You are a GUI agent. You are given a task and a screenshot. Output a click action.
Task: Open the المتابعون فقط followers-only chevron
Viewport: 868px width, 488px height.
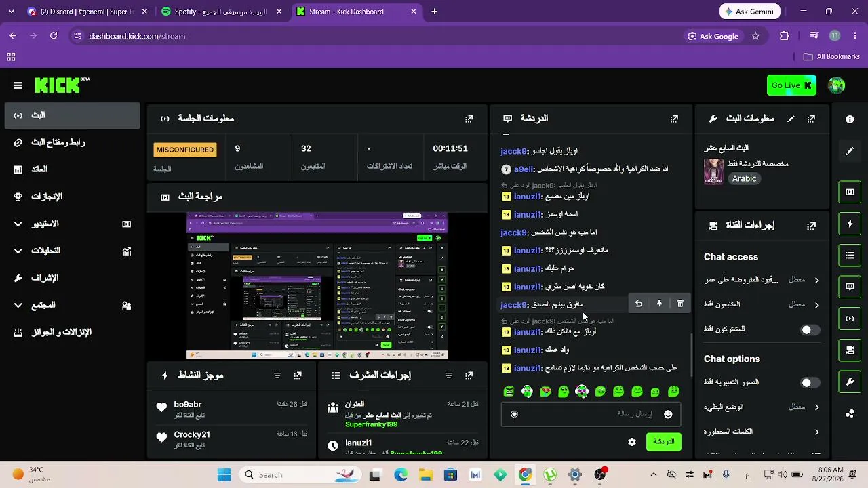[816, 305]
